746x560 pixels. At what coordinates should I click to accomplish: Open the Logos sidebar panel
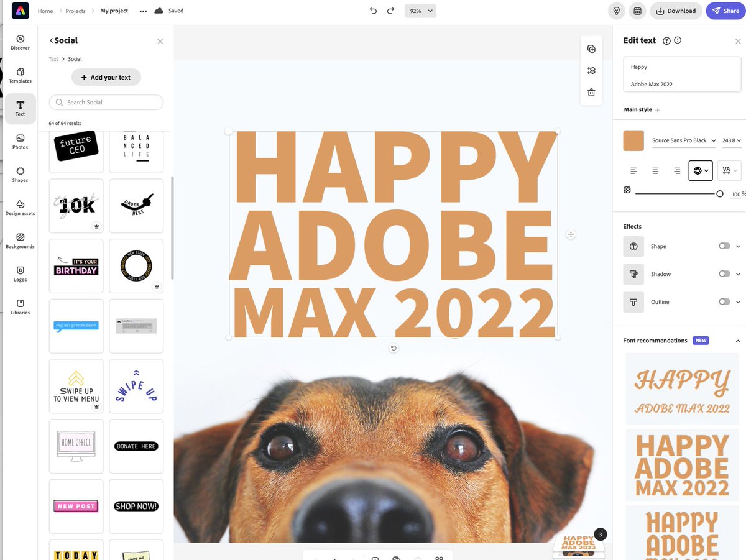click(x=20, y=274)
